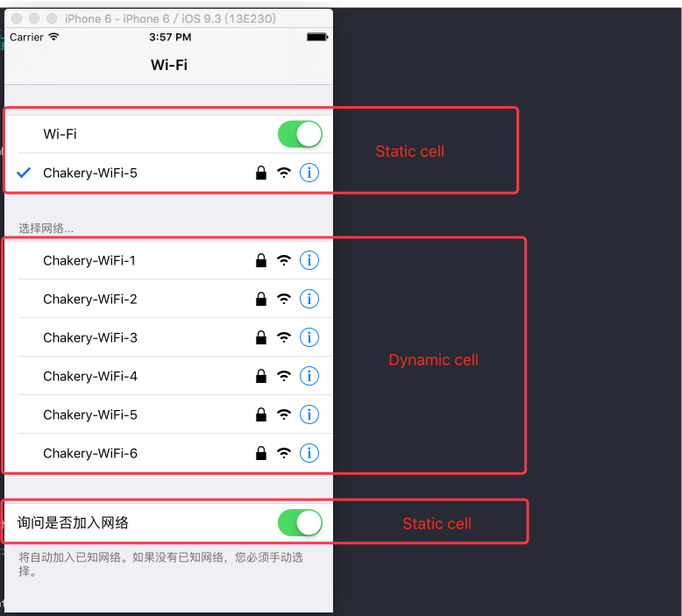Select Chakery-WiFi-6 network name
The width and height of the screenshot is (682, 616).
coord(90,453)
